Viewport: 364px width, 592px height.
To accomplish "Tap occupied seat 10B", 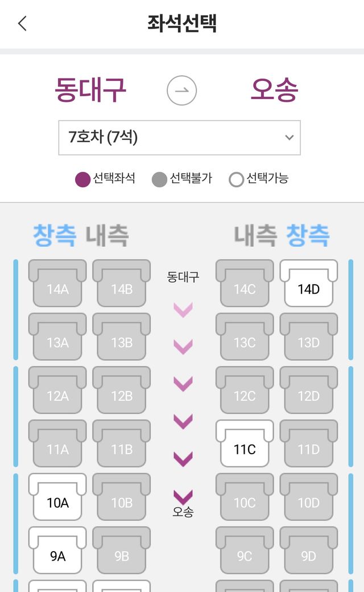I will point(122,498).
